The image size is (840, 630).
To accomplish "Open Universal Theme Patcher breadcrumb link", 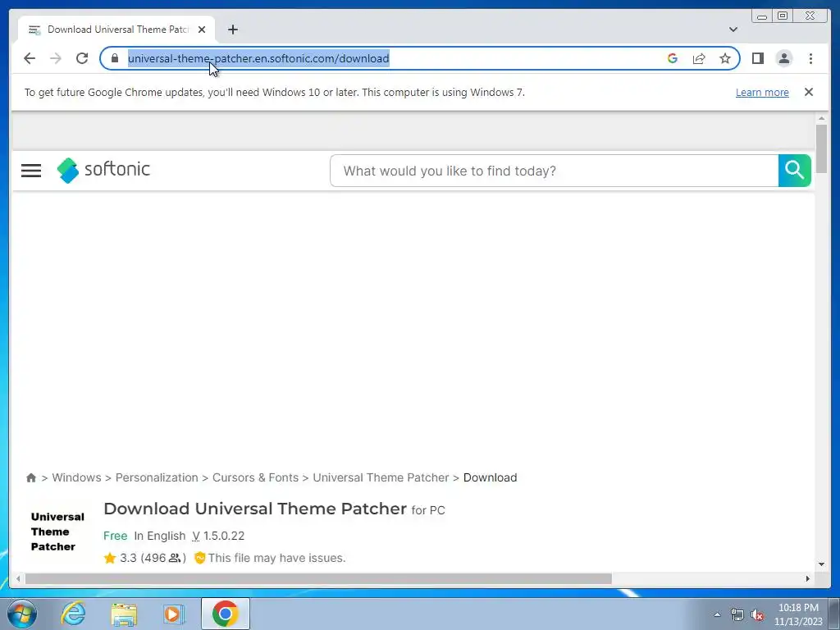I will pos(381,477).
